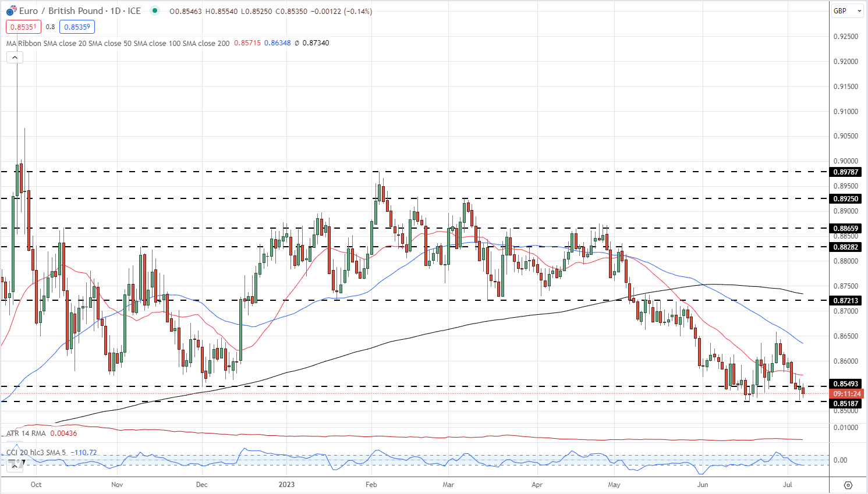Screen dimensions: 868x494
Task: Click the Oct label on time axis
Action: (36, 485)
